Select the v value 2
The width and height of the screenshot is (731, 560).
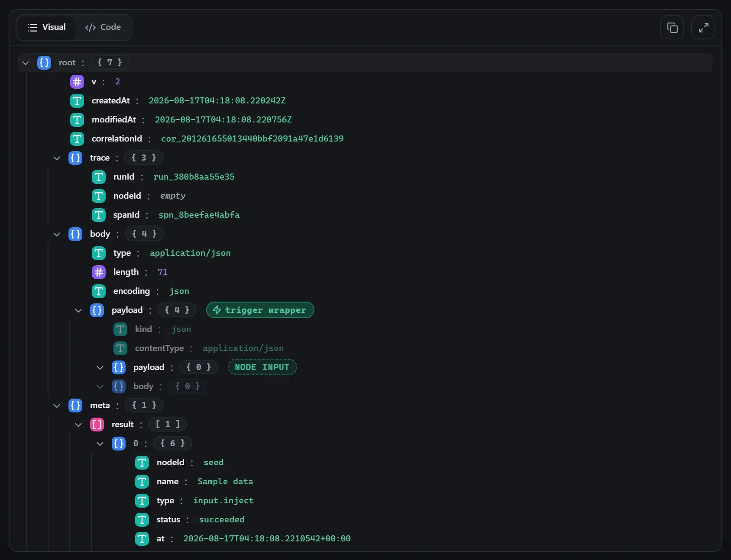[117, 81]
